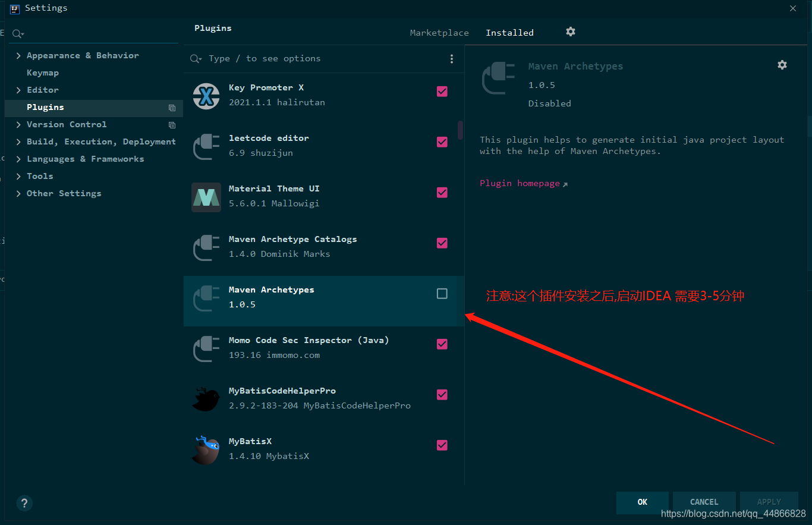Click the copy icon next to Plugins
Screen dimensions: 812x525
(172, 108)
